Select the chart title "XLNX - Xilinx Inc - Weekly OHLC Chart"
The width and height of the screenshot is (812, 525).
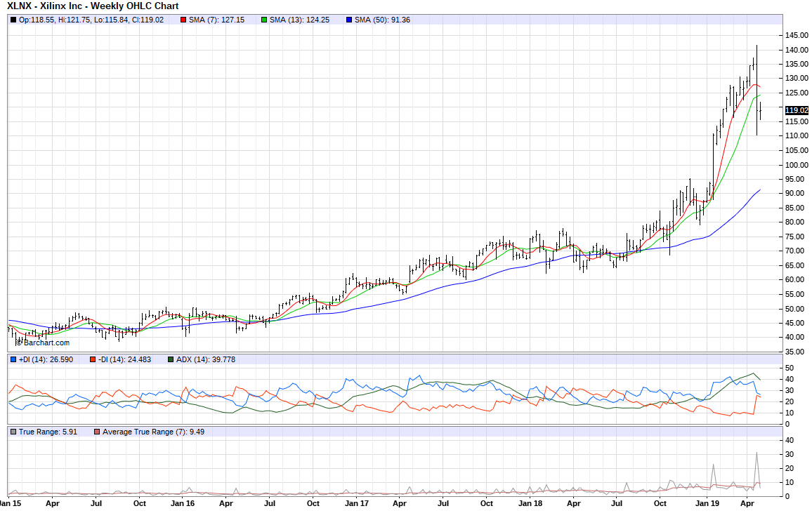click(93, 6)
